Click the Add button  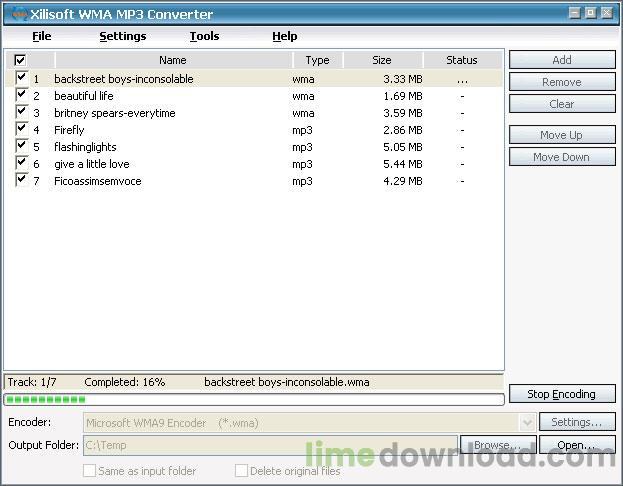coord(562,60)
